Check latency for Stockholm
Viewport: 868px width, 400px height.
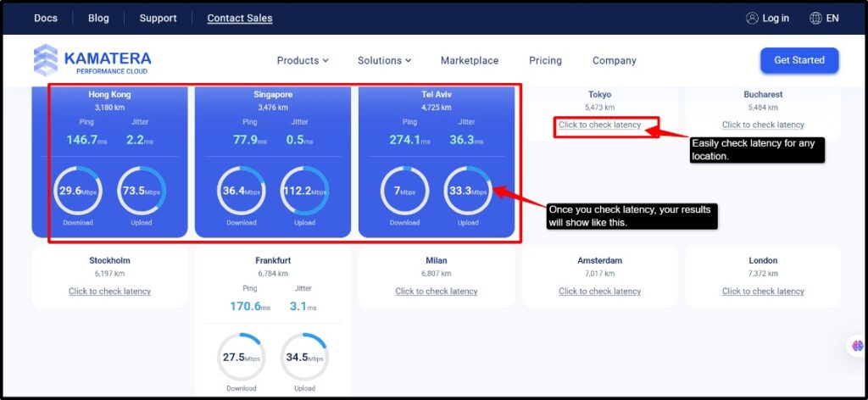click(x=109, y=292)
